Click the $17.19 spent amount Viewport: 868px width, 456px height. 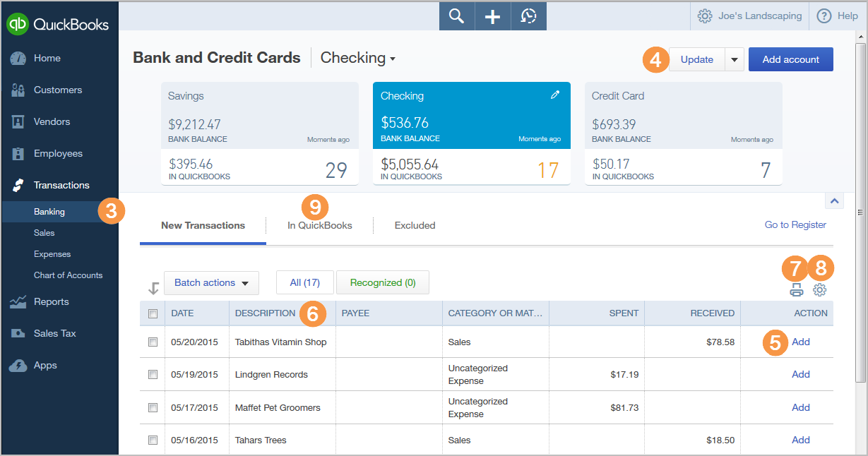click(624, 375)
